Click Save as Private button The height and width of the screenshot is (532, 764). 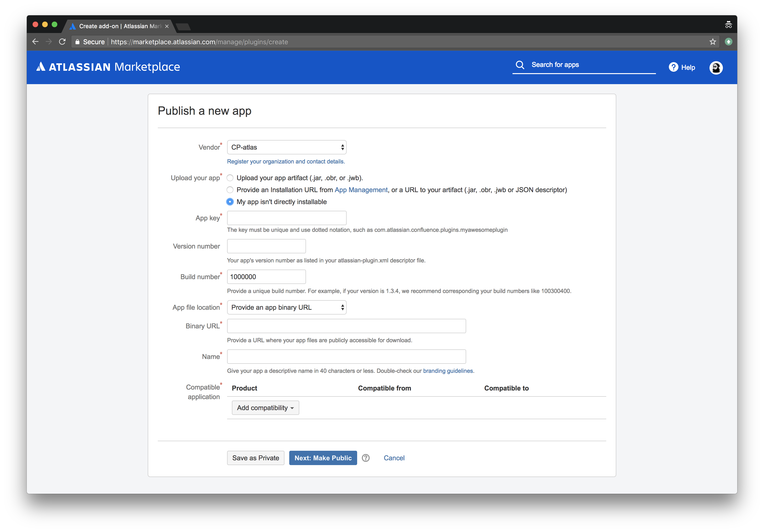pos(256,458)
